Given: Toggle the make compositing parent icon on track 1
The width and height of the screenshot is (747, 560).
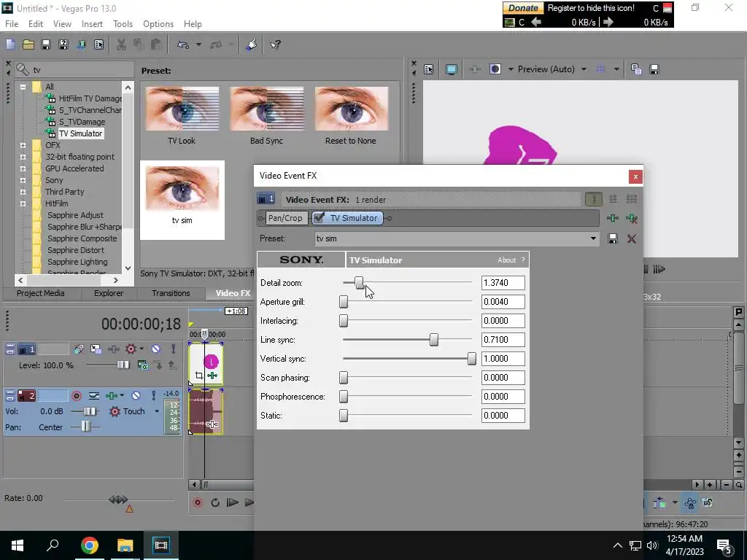Looking at the screenshot, I should pyautogui.click(x=173, y=365).
